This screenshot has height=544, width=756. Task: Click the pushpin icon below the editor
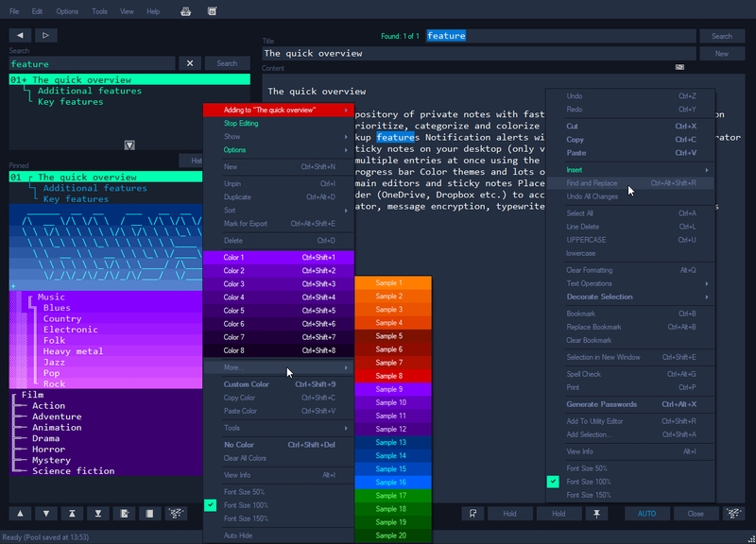point(596,514)
